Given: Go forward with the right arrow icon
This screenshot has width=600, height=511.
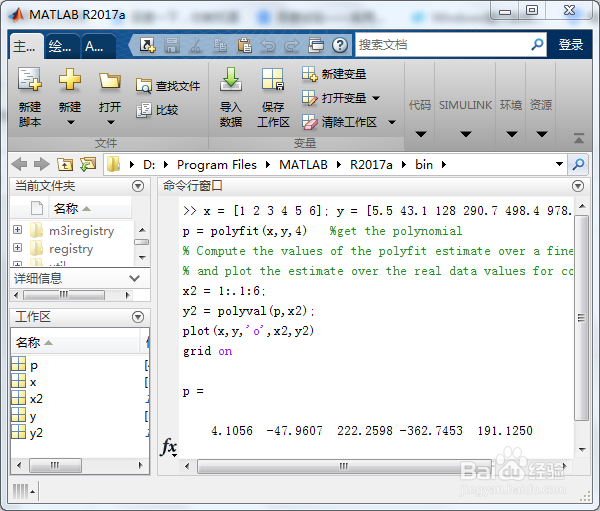Looking at the screenshot, I should pos(42,164).
